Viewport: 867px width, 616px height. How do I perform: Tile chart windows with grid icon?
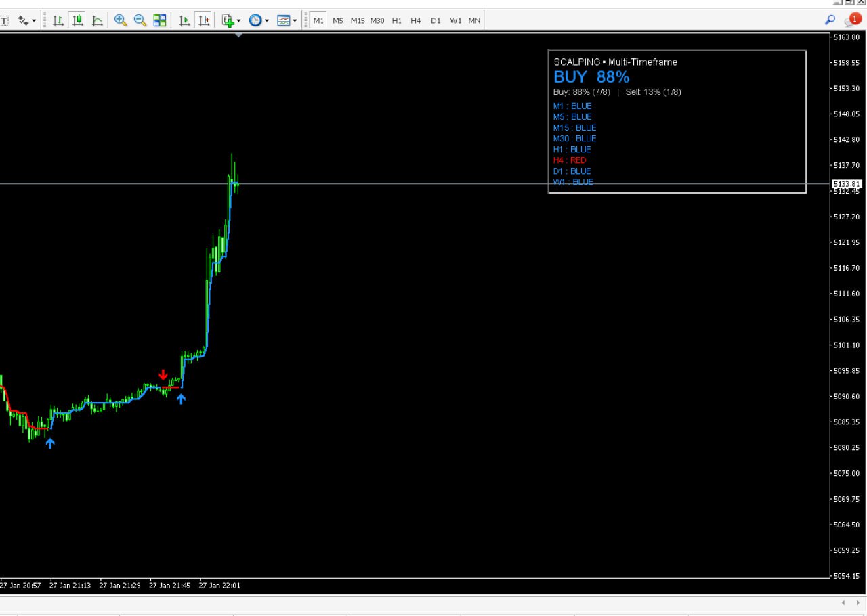click(160, 20)
